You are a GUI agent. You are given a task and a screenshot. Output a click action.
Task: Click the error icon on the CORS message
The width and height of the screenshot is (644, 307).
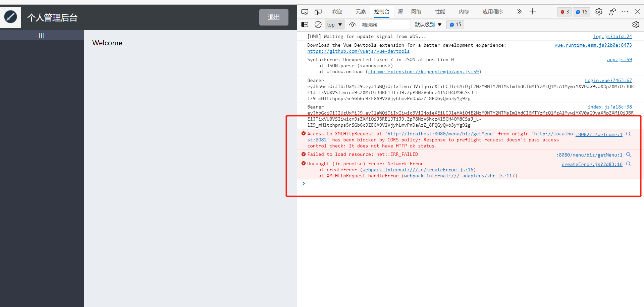[x=304, y=133]
